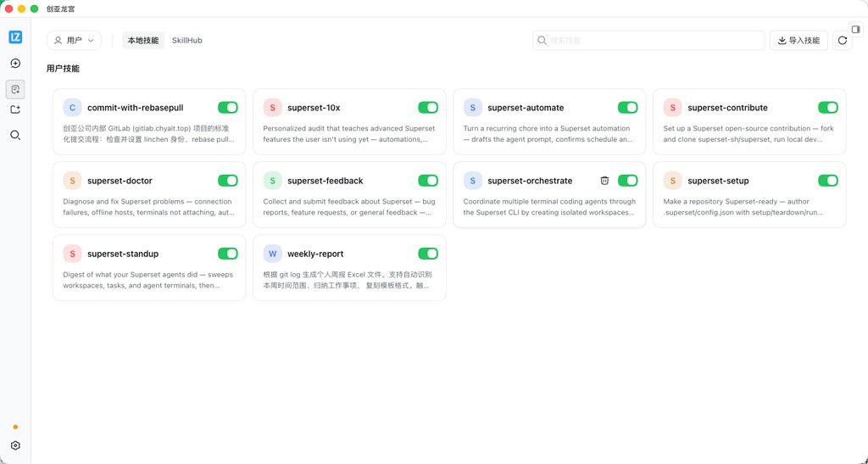Image resolution: width=868 pixels, height=464 pixels.
Task: Click the W avatar of weekly-report
Action: [x=272, y=254]
